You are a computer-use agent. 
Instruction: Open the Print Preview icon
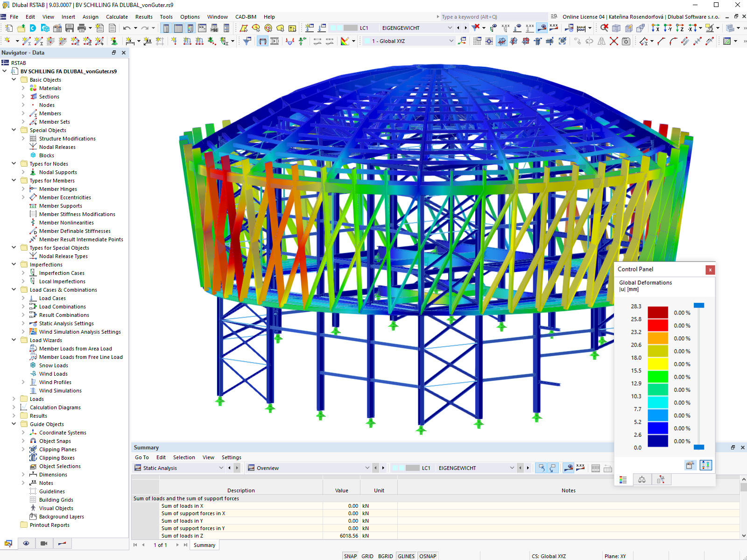112,28
